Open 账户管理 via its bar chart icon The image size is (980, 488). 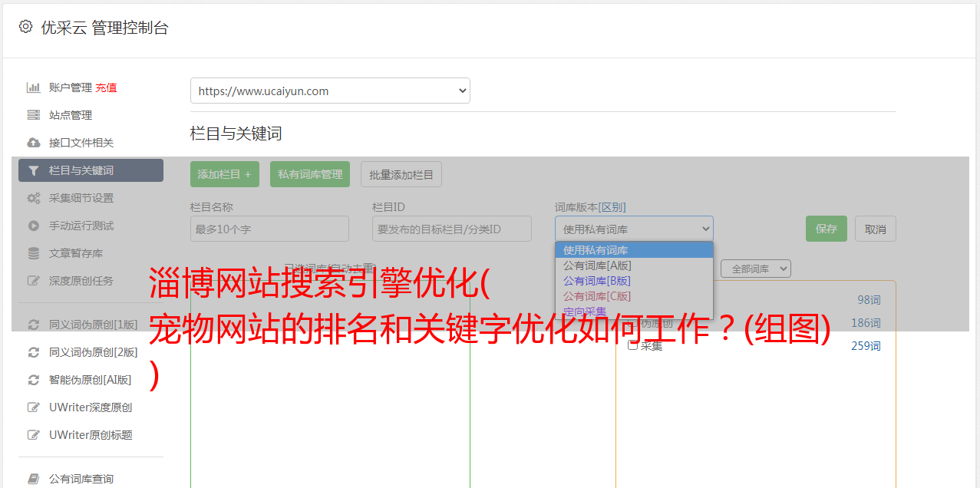pos(33,87)
